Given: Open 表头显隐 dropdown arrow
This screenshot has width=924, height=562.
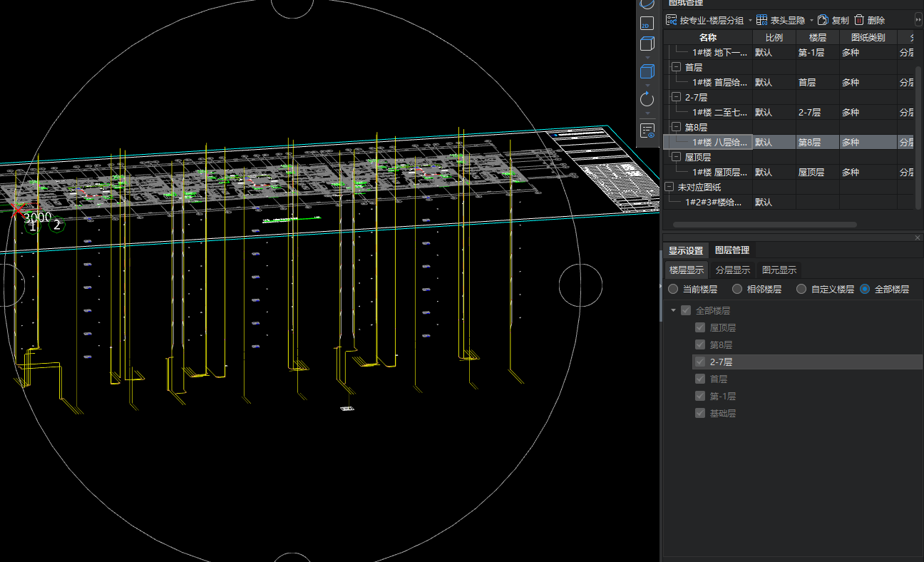Looking at the screenshot, I should pyautogui.click(x=811, y=21).
